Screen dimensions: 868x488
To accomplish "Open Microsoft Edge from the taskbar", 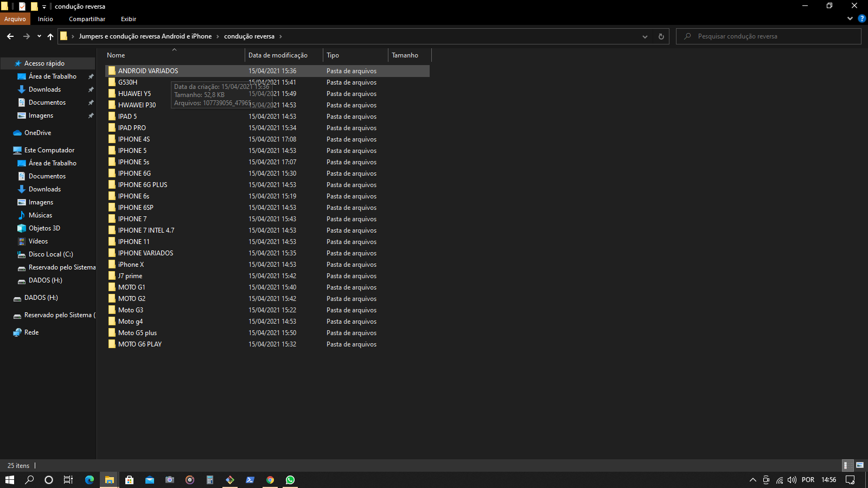I will [x=90, y=480].
